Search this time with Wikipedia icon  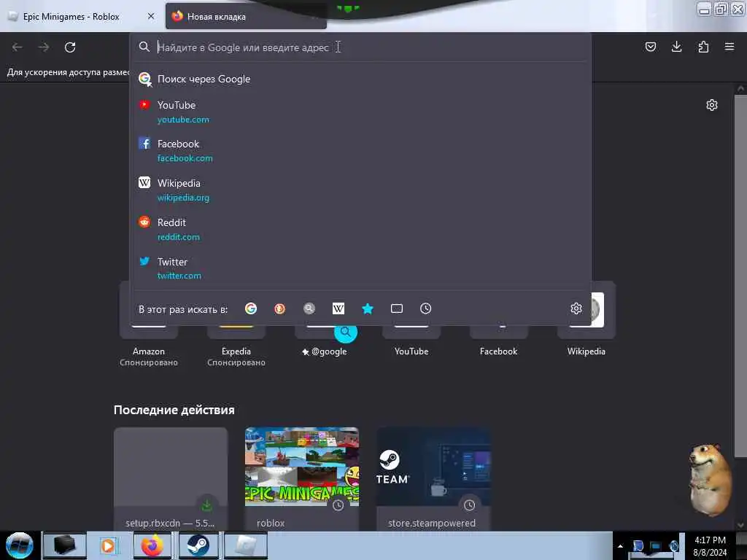tap(338, 308)
